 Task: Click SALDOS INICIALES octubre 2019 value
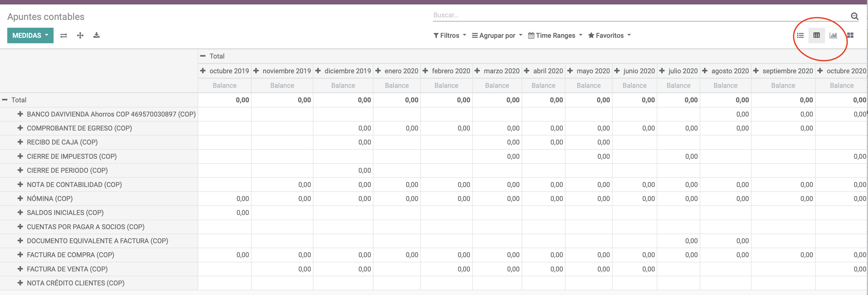pos(225,212)
